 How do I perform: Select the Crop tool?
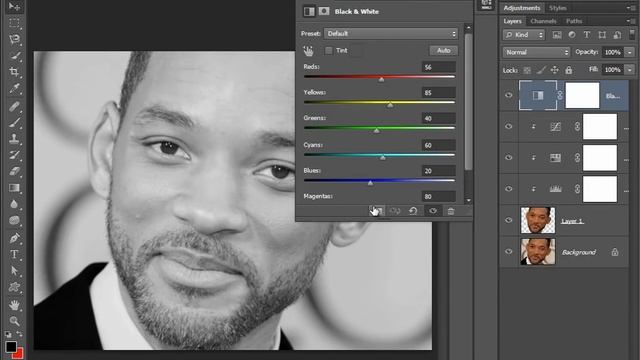point(14,72)
